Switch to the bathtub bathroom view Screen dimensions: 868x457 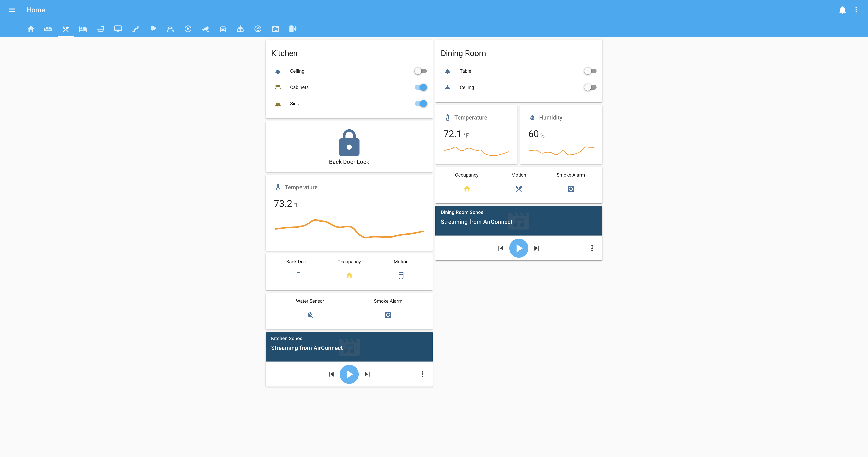(100, 29)
